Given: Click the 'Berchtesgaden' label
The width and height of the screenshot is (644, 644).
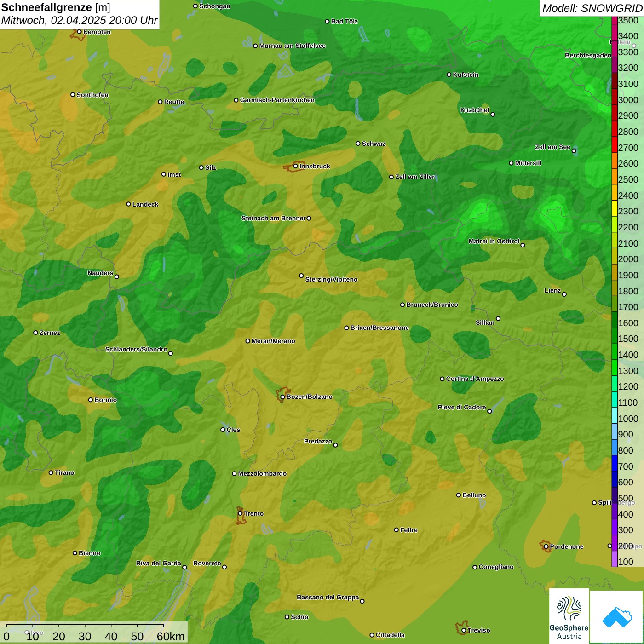Looking at the screenshot, I should (x=588, y=55).
